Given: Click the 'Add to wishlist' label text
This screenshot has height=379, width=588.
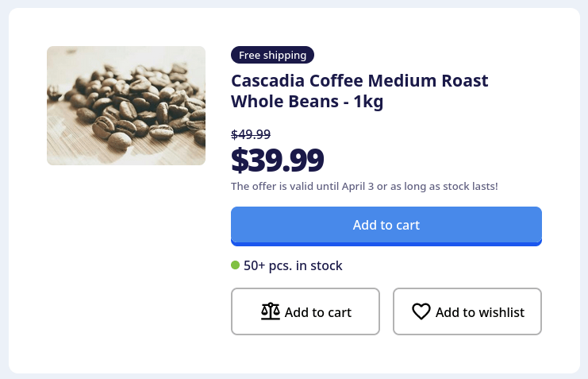Looking at the screenshot, I should pyautogui.click(x=480, y=312).
